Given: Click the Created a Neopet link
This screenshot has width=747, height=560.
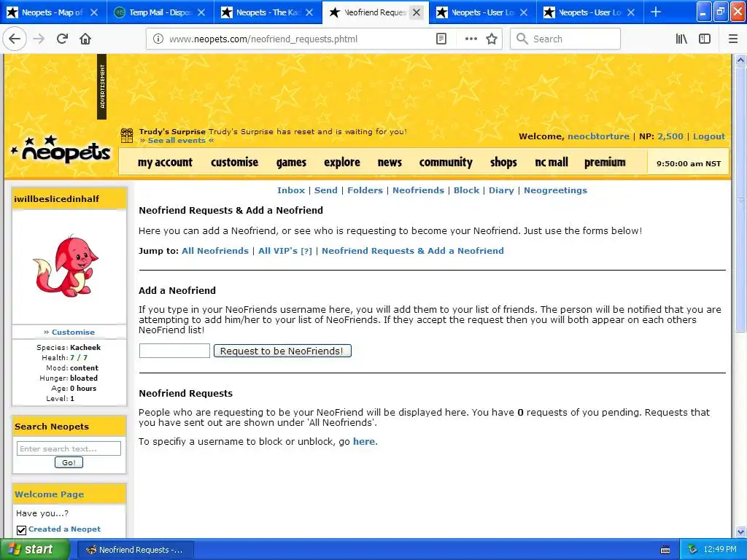Looking at the screenshot, I should (64, 529).
